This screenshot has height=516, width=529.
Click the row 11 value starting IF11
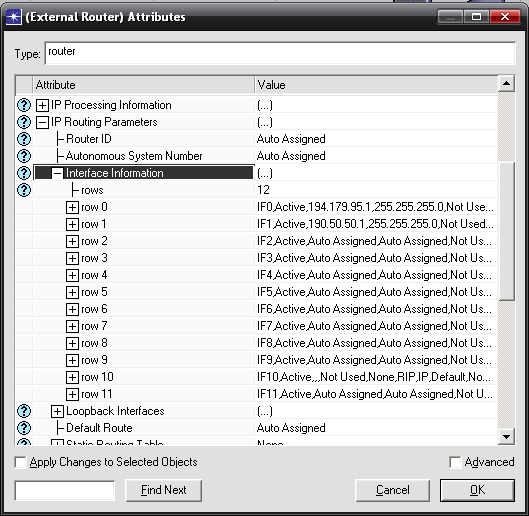click(375, 394)
